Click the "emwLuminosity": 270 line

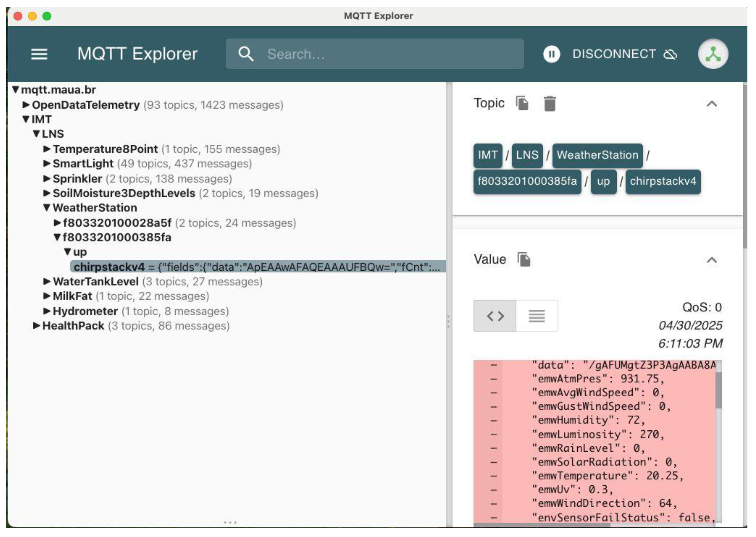(598, 435)
